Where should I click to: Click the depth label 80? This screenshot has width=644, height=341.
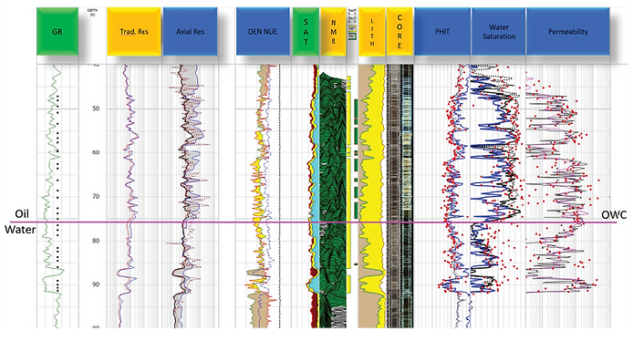95,241
